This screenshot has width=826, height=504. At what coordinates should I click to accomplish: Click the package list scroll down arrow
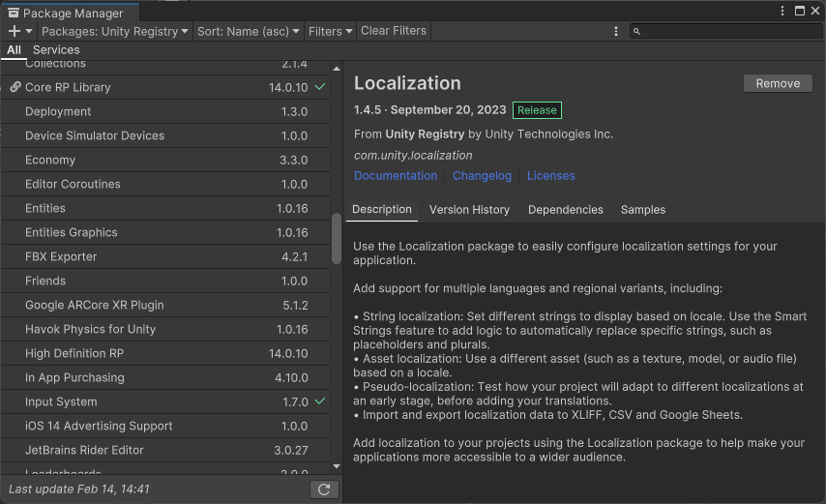point(337,466)
